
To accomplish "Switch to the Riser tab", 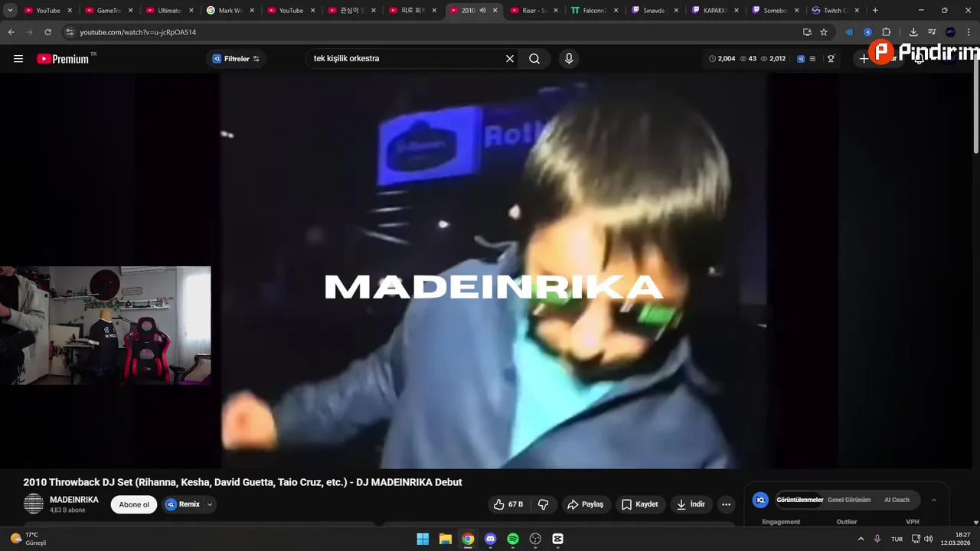I will 534,11.
